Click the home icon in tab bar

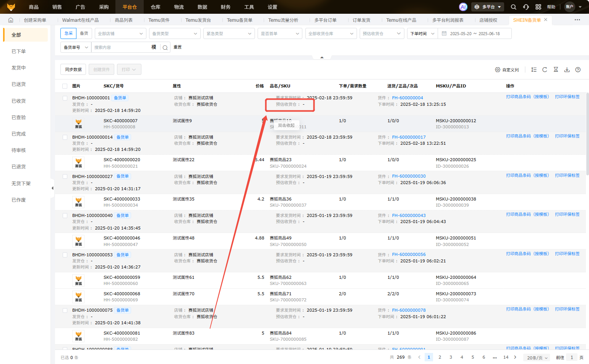[11, 20]
